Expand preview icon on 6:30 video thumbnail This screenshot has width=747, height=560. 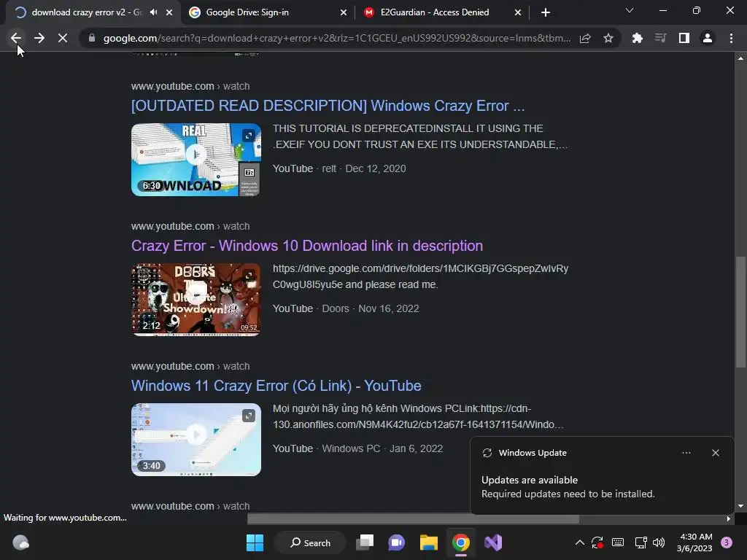249,136
